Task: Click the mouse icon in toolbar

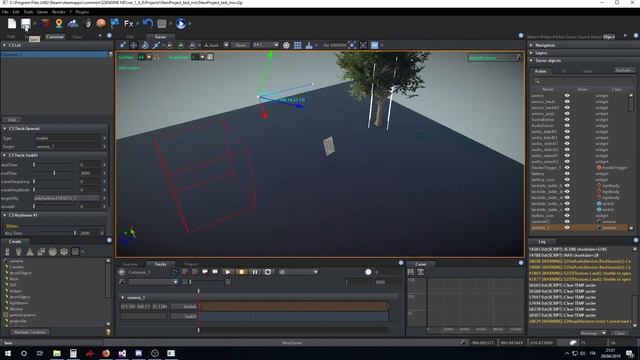Action: 88,24
